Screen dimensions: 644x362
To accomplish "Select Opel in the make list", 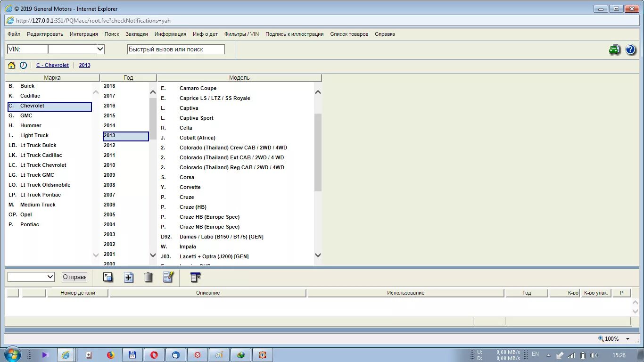I will (x=26, y=214).
